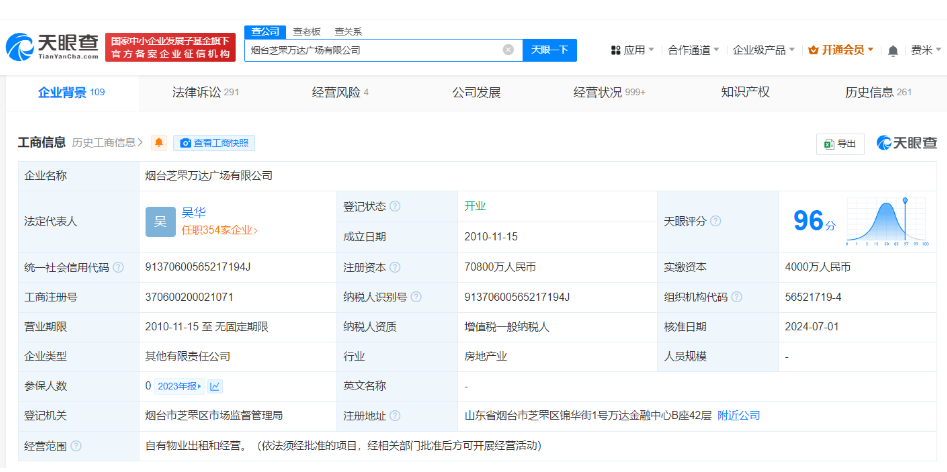947x472 pixels.
Task: Click legal representative 吴华's avatar
Action: point(160,221)
